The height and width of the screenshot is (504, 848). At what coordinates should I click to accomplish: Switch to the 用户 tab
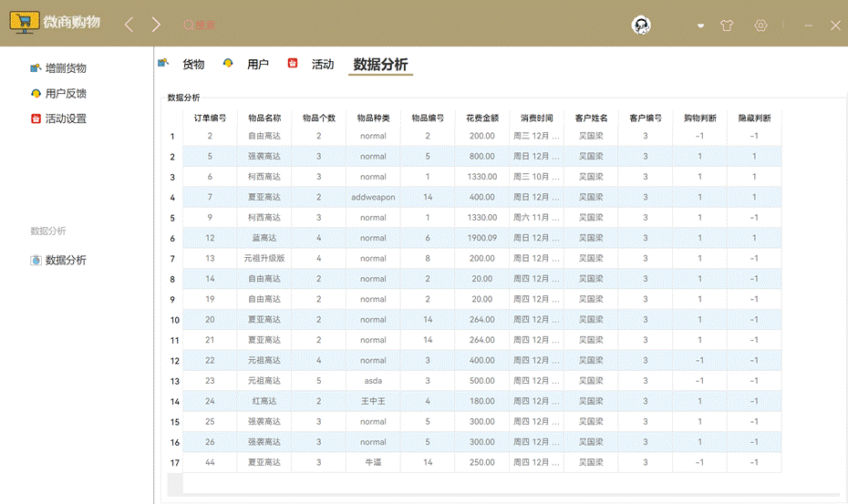pyautogui.click(x=257, y=65)
